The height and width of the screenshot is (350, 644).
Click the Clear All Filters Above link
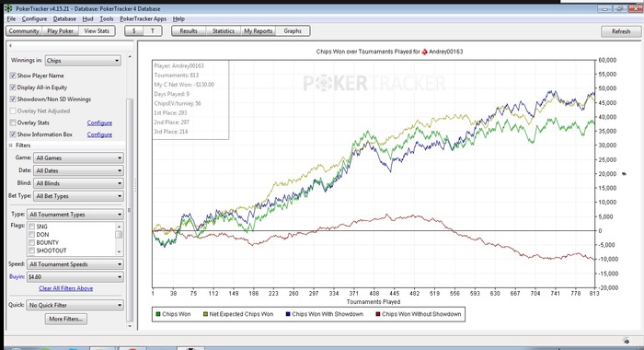tap(65, 288)
